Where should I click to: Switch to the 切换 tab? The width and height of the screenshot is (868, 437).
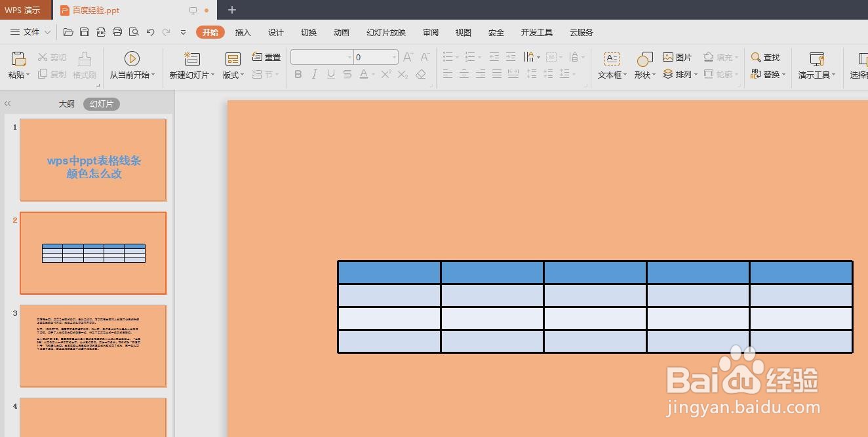[x=309, y=32]
